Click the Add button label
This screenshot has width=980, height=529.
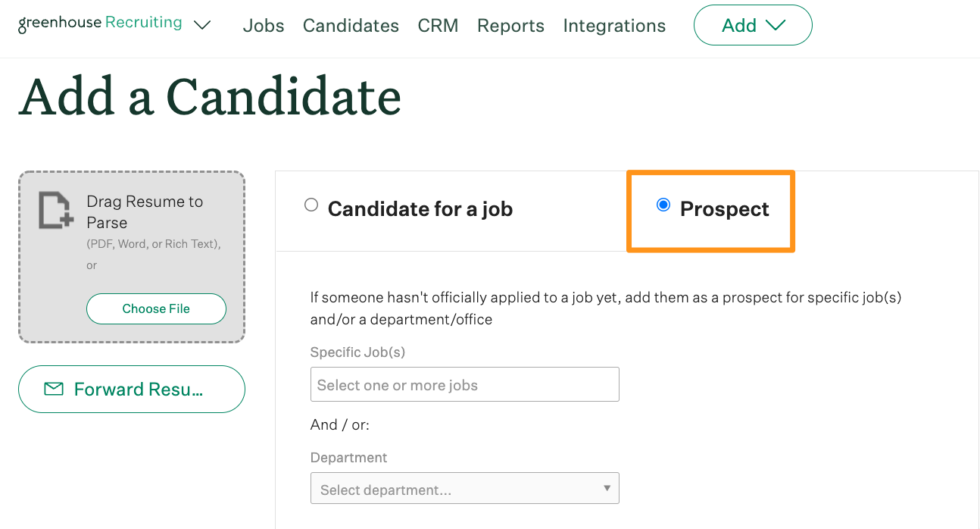[x=738, y=26]
